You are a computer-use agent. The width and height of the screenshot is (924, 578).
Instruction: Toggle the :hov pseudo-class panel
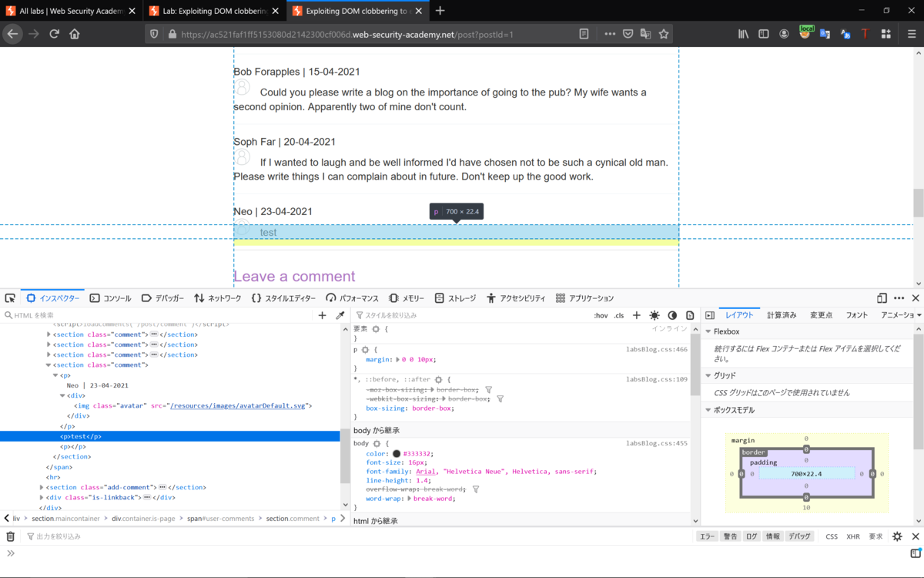(601, 315)
